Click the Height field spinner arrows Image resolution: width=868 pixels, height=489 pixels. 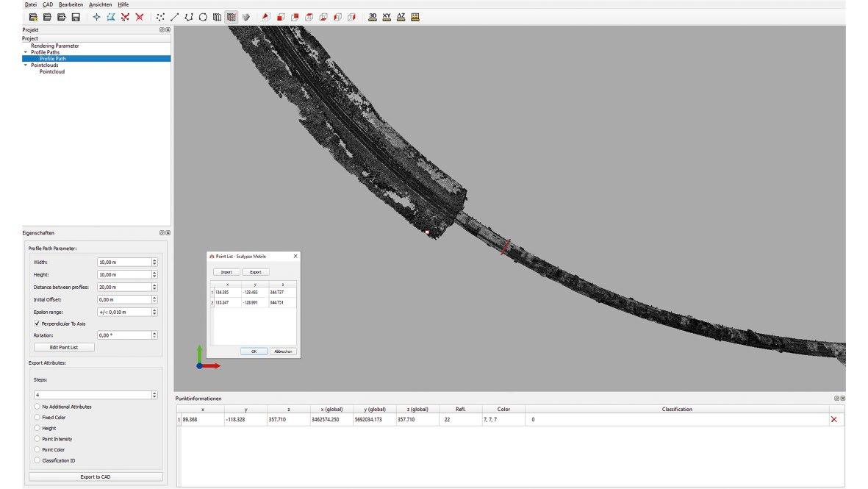pyautogui.click(x=154, y=275)
